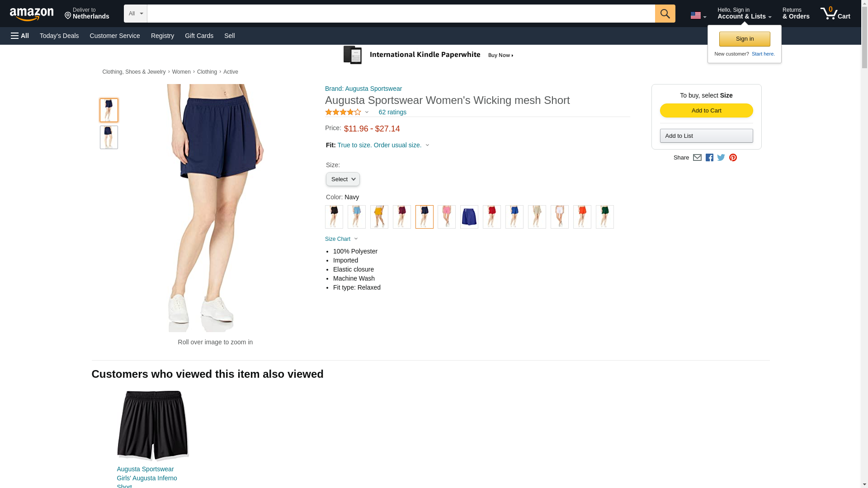
Task: Share product on Facebook icon
Action: pos(709,158)
